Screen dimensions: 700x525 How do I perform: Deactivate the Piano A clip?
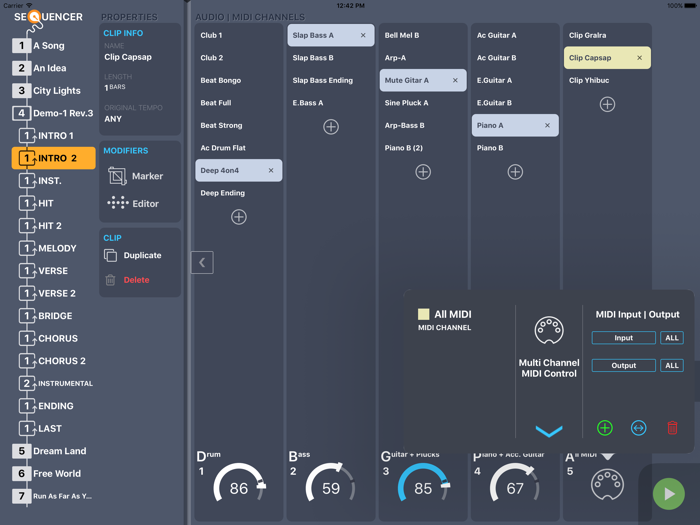547,125
